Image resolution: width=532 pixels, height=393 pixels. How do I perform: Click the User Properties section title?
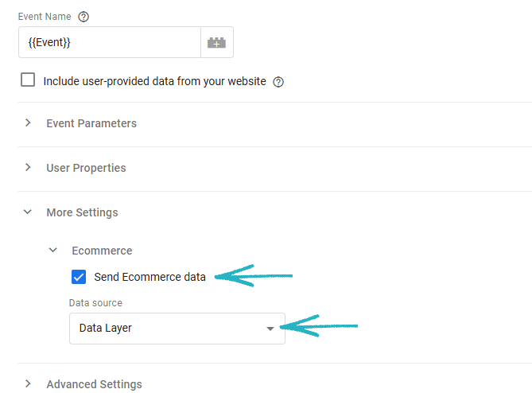click(86, 168)
